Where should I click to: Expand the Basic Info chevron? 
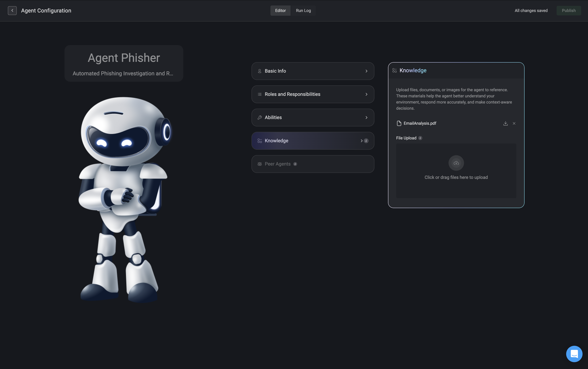coord(366,71)
